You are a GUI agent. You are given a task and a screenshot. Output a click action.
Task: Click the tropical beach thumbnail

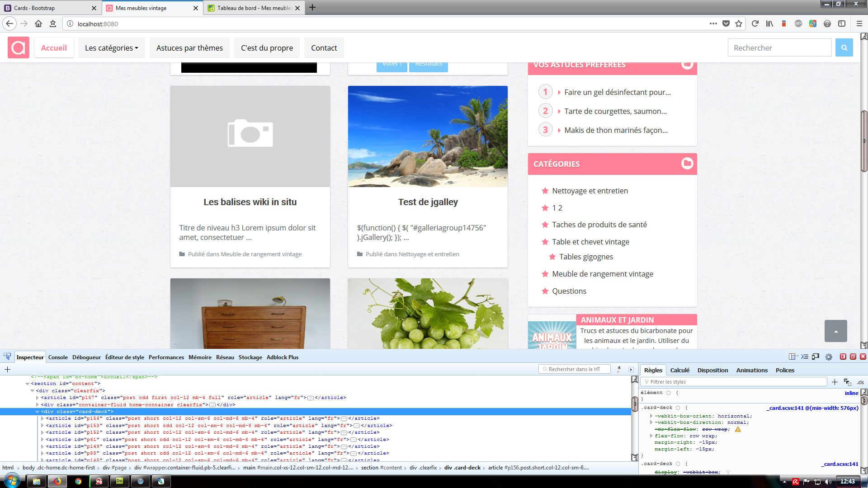(428, 136)
